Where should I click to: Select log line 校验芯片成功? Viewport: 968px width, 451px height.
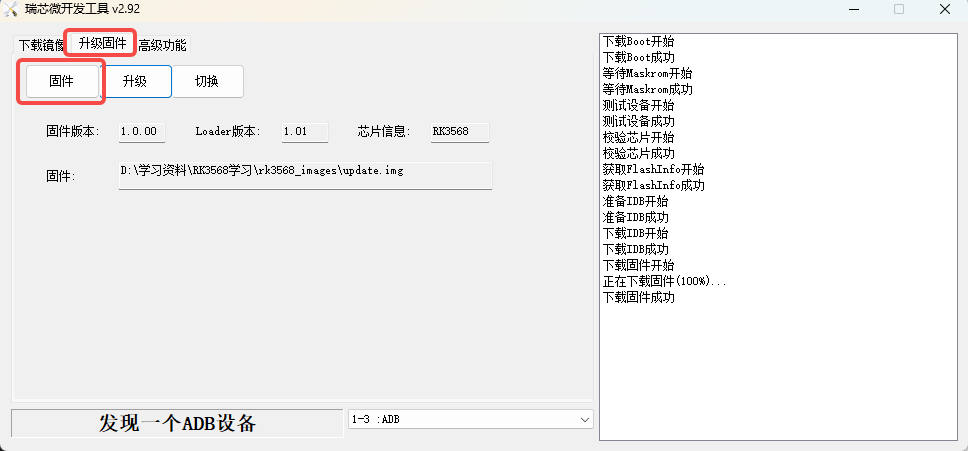(x=638, y=153)
